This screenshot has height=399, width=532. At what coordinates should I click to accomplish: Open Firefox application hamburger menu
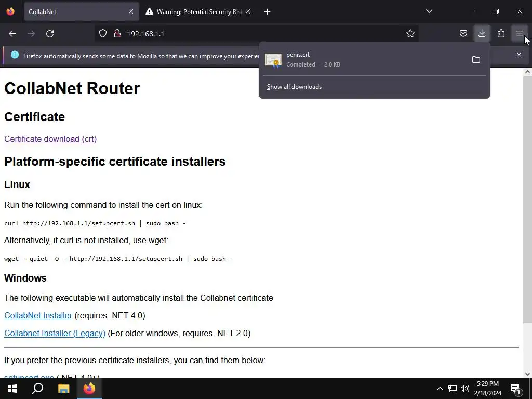tap(520, 33)
